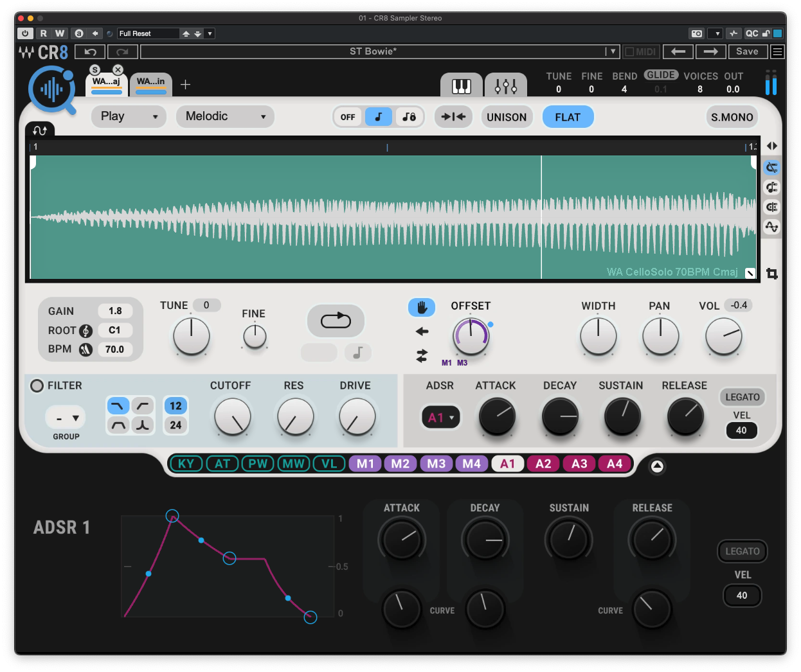
Task: Open the waveform curve tab icon
Action: click(x=40, y=130)
